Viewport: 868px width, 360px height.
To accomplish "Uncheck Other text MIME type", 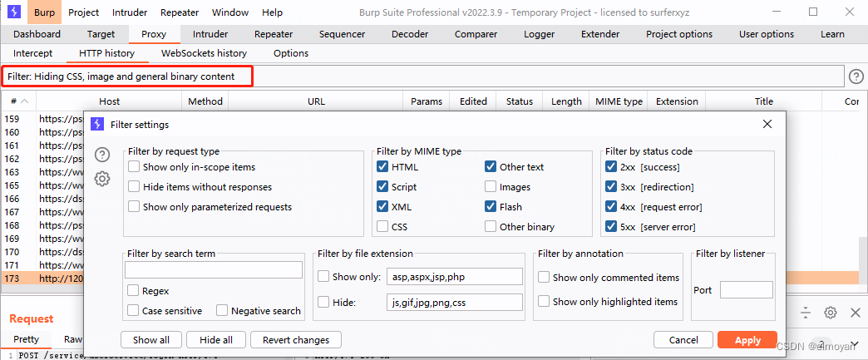I will point(491,167).
